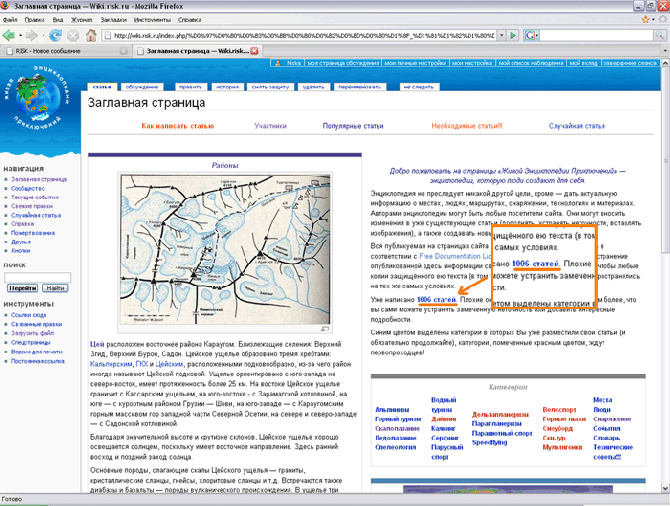
Task: Click the переименовать tab
Action: (x=359, y=87)
